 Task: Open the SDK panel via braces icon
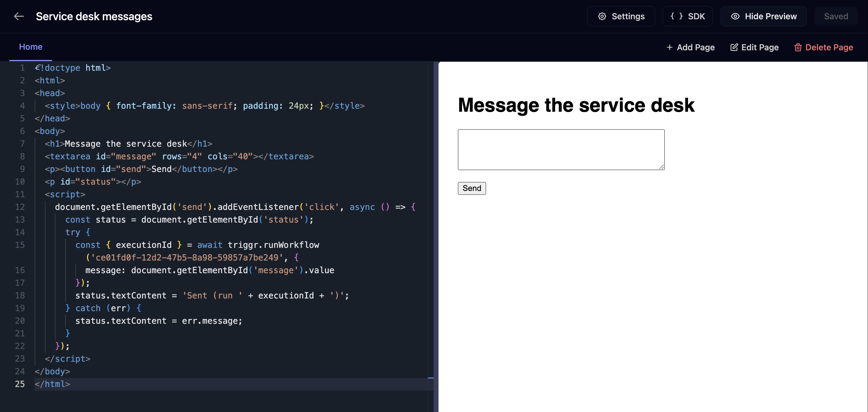click(687, 16)
